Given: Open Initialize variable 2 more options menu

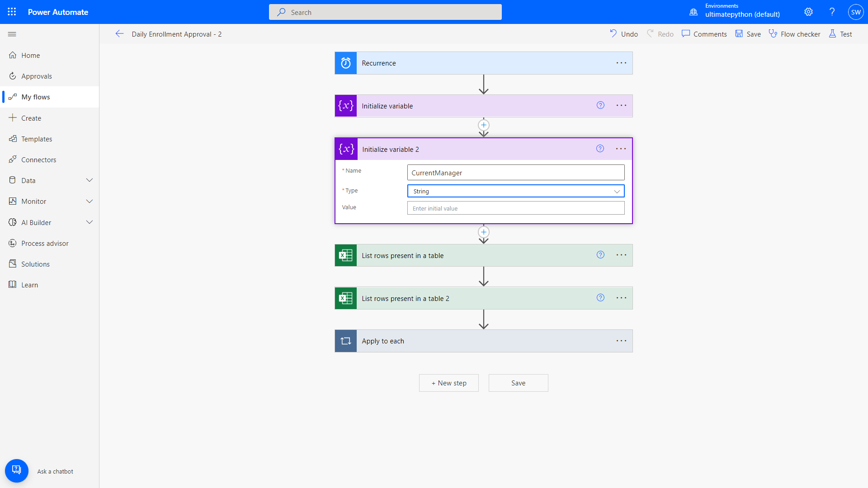Looking at the screenshot, I should click(621, 149).
